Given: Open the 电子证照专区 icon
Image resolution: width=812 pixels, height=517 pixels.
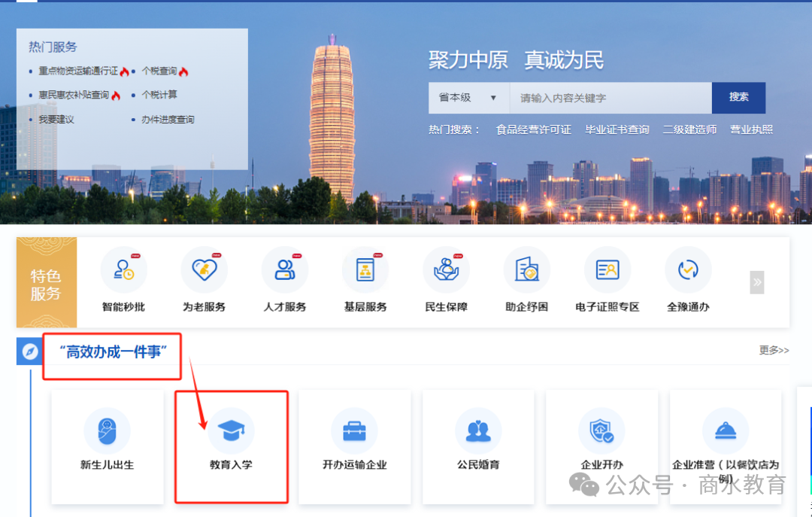Looking at the screenshot, I should [x=607, y=279].
